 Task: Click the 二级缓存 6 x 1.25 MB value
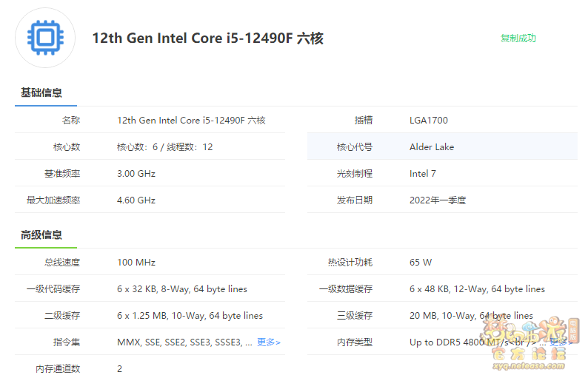(190, 315)
